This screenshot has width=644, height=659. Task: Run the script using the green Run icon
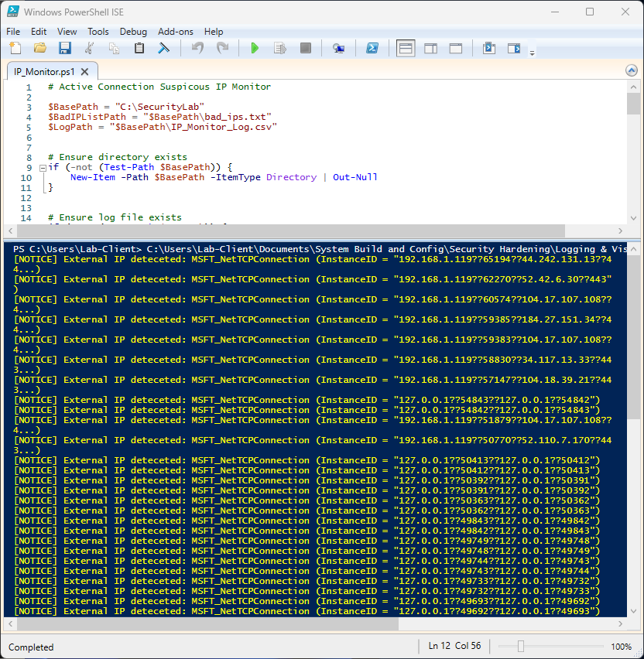256,48
